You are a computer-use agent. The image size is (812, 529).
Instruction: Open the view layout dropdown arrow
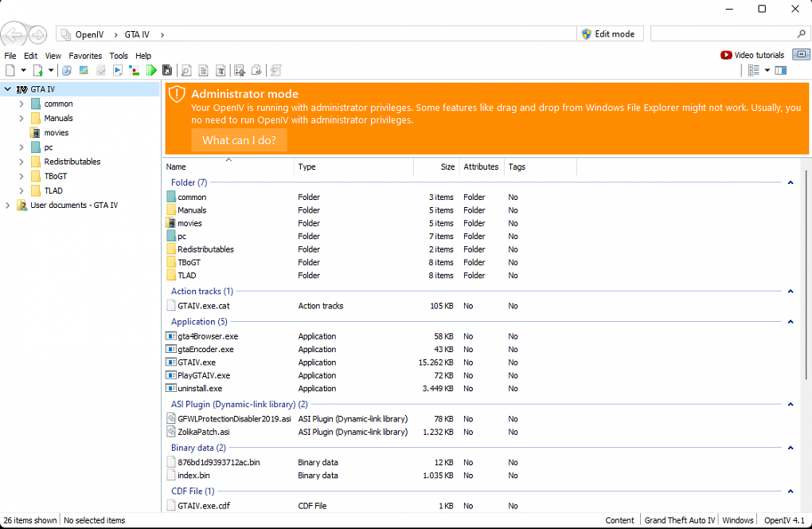click(767, 70)
